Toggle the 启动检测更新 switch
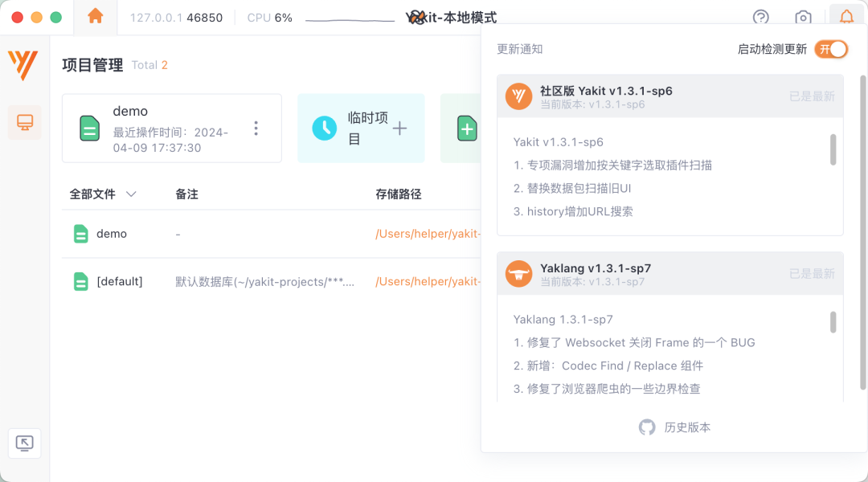868x482 pixels. [x=831, y=49]
